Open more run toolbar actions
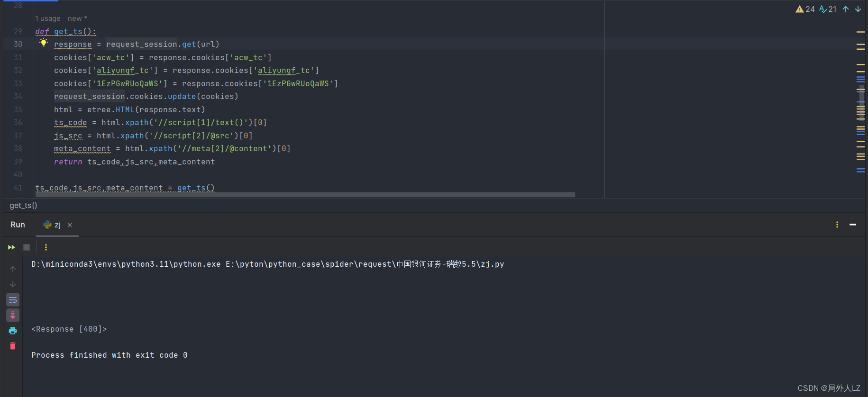The image size is (868, 397). pos(46,247)
